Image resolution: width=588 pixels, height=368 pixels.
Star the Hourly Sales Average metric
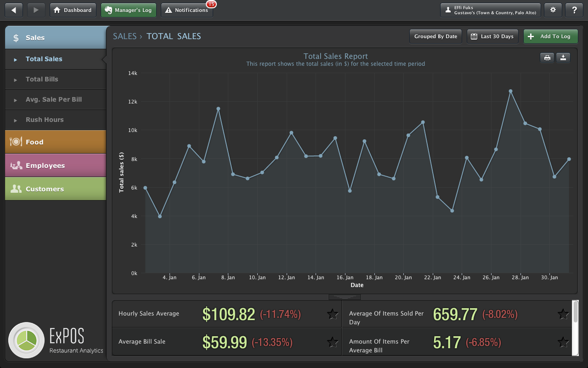(333, 314)
